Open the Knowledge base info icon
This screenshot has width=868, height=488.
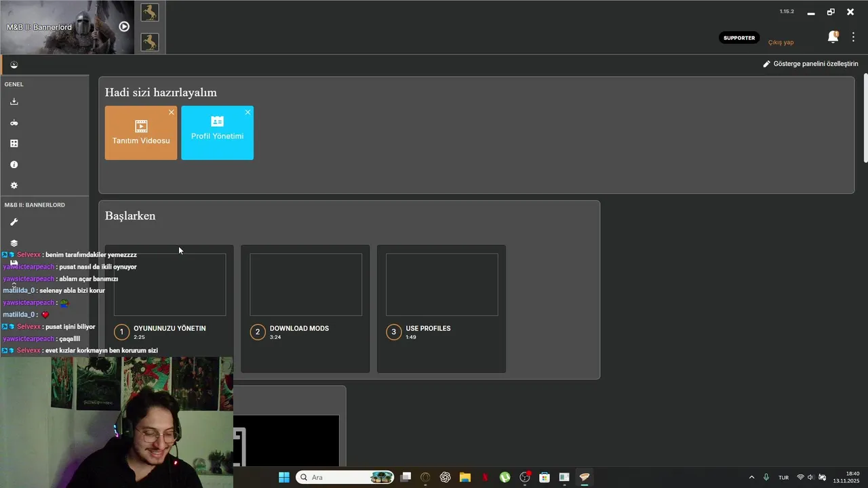coord(14,165)
